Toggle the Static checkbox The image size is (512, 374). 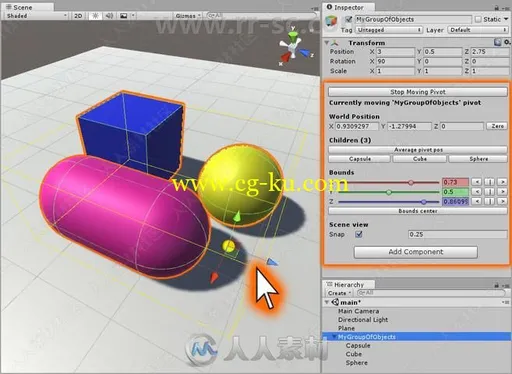[478, 19]
